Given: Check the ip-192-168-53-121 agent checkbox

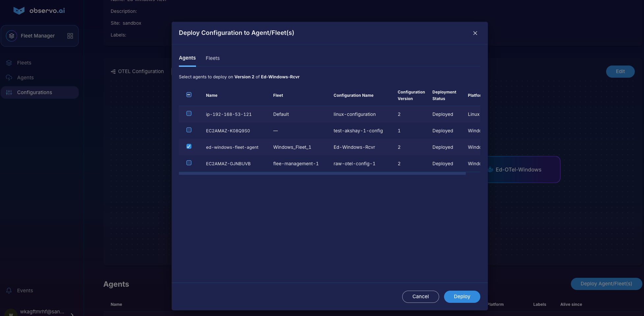Looking at the screenshot, I should click(x=189, y=114).
